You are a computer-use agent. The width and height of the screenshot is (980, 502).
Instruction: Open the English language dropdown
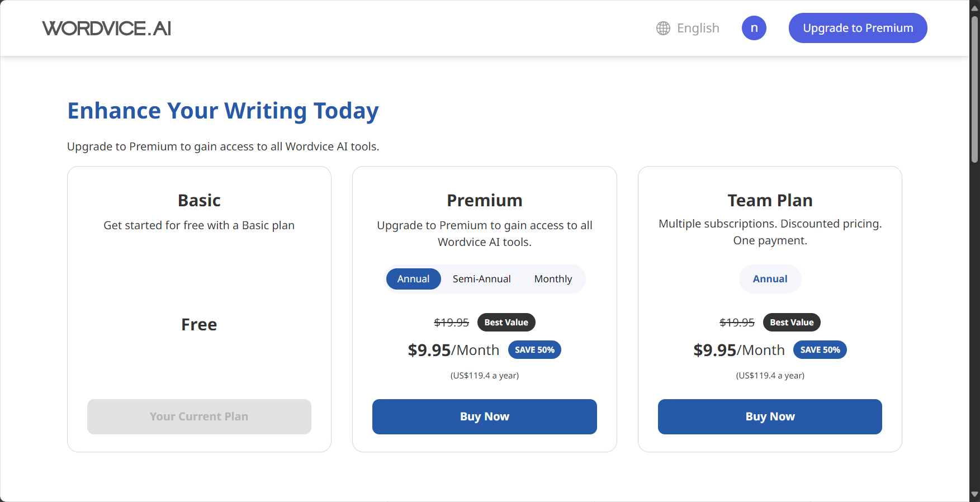click(x=688, y=28)
